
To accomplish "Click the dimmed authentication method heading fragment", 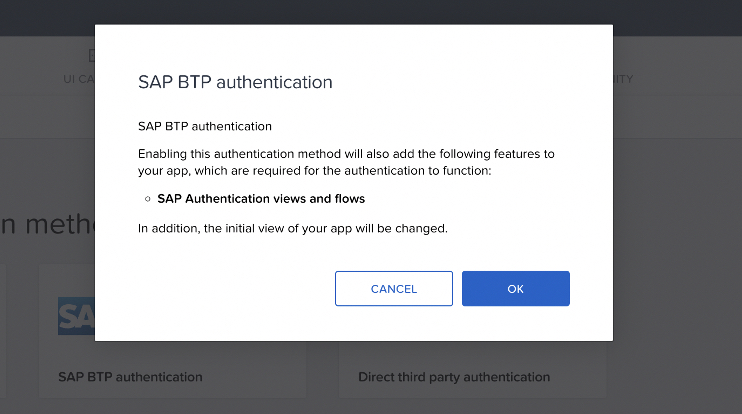I will click(47, 224).
